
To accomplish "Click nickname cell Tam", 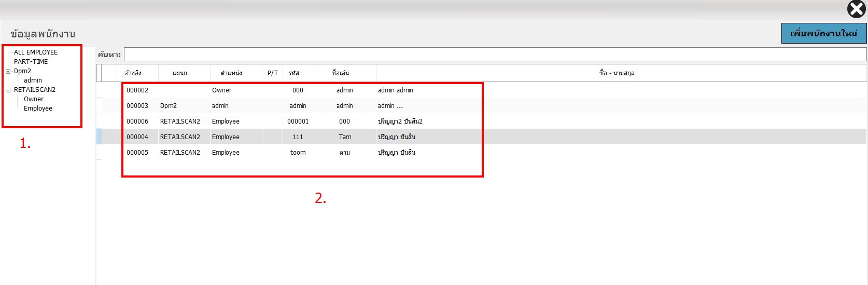I will (345, 137).
